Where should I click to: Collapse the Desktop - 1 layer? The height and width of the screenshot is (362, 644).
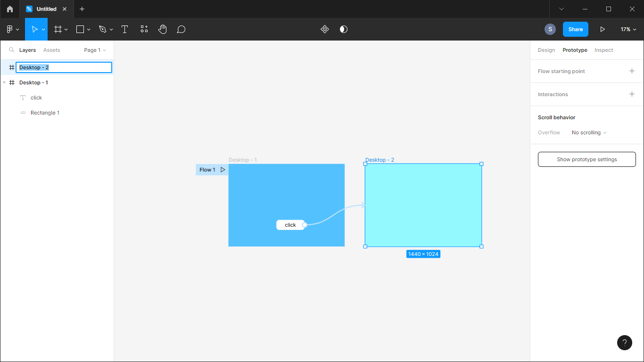[x=4, y=82]
